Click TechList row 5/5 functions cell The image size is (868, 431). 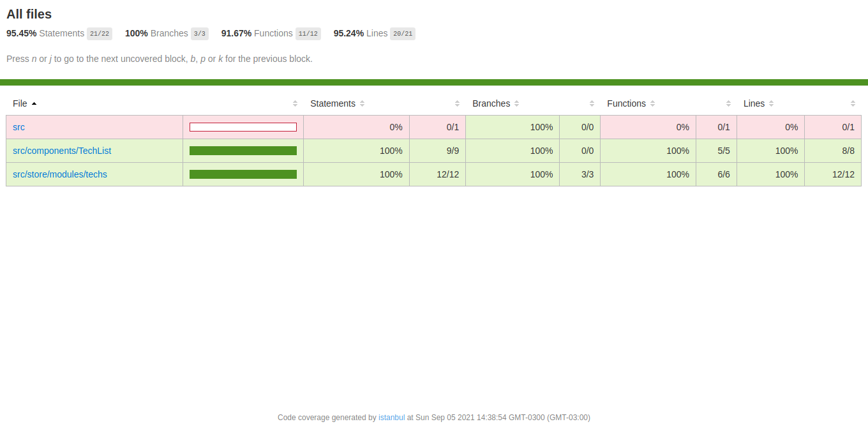coord(716,151)
